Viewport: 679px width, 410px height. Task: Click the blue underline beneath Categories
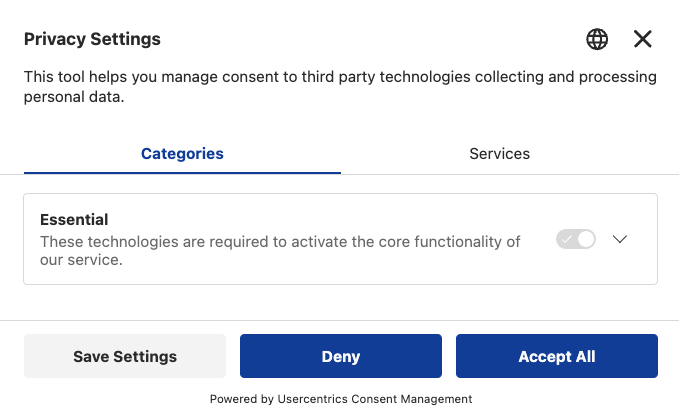182,173
